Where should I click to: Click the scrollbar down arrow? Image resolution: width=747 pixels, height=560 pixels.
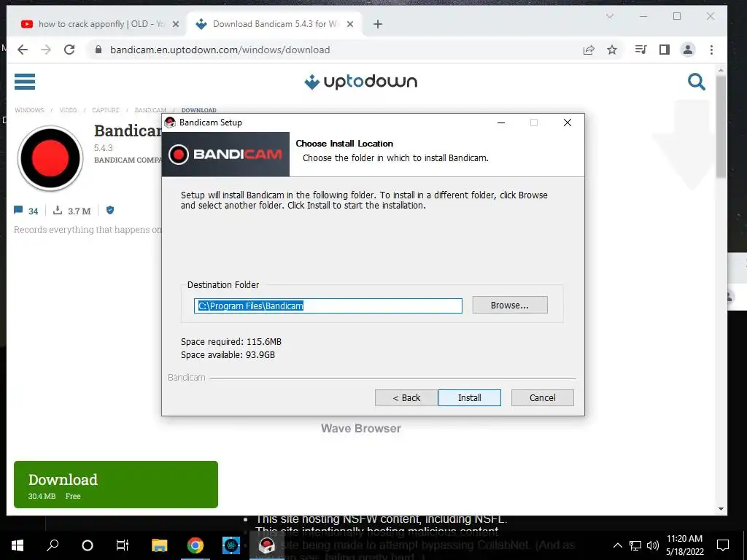point(721,508)
